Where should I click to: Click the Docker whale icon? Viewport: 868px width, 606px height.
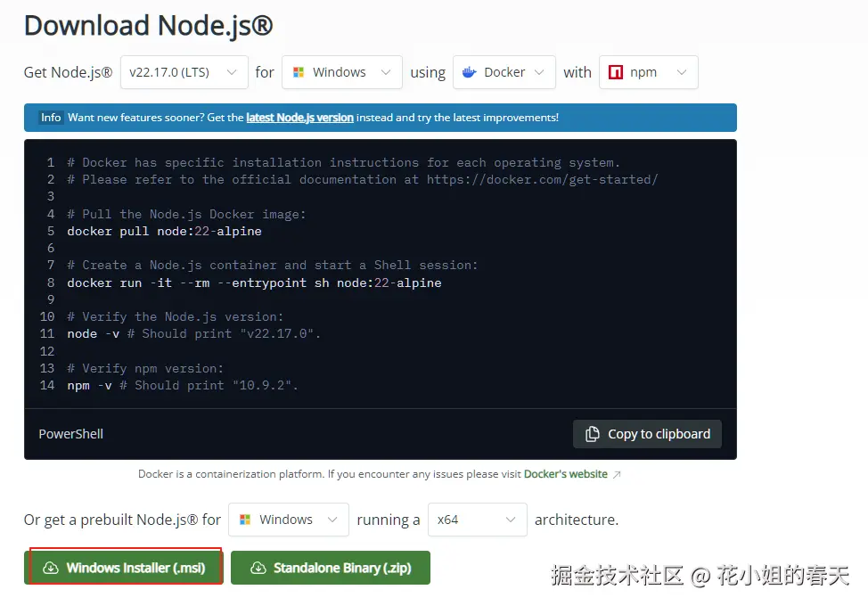(x=469, y=72)
